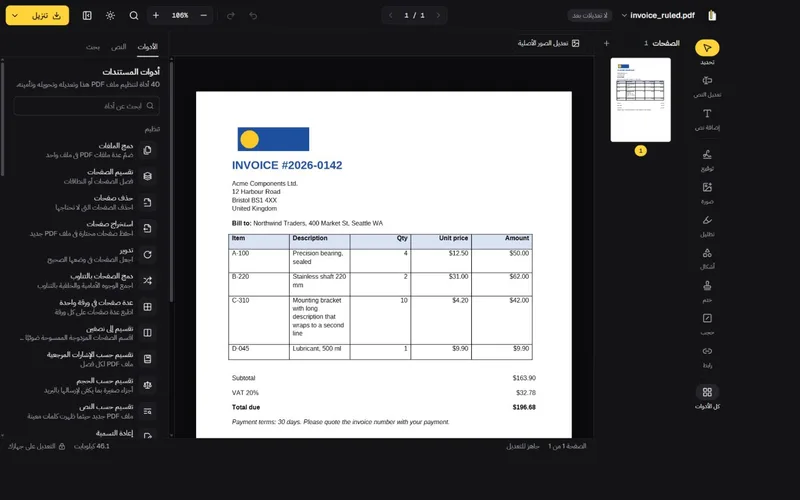Click the INVOICE #2026-0142 heading

click(x=287, y=165)
